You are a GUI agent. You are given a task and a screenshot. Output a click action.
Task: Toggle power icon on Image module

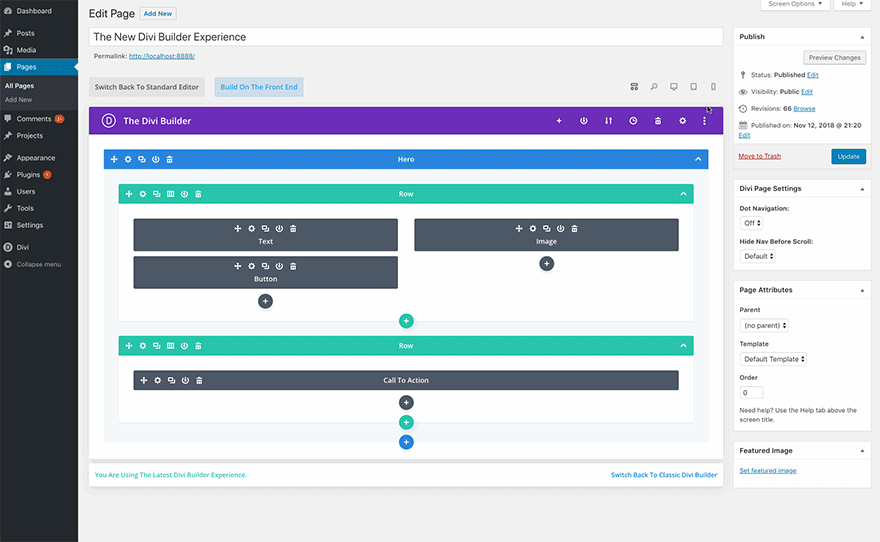point(560,229)
